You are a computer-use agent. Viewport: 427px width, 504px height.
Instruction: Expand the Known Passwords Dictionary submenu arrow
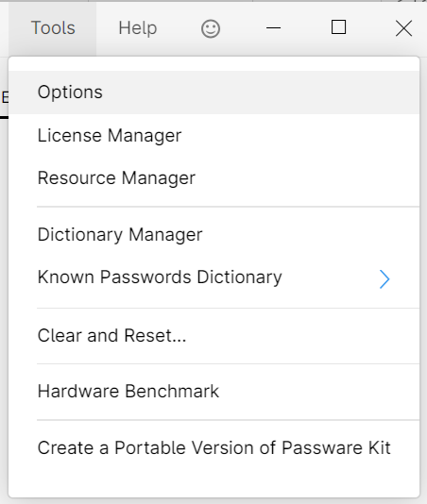[x=384, y=279]
